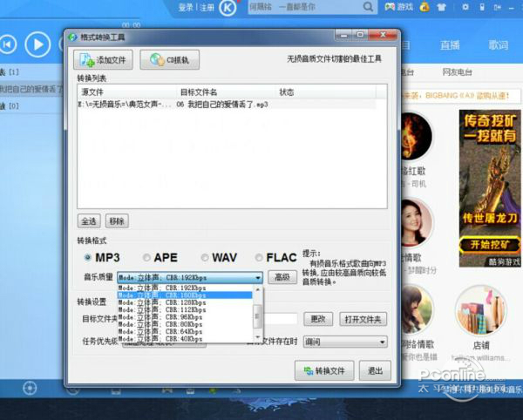This screenshot has height=420, width=523.
Task: Choose CBR 96Kbps stereo option
Action: point(185,317)
